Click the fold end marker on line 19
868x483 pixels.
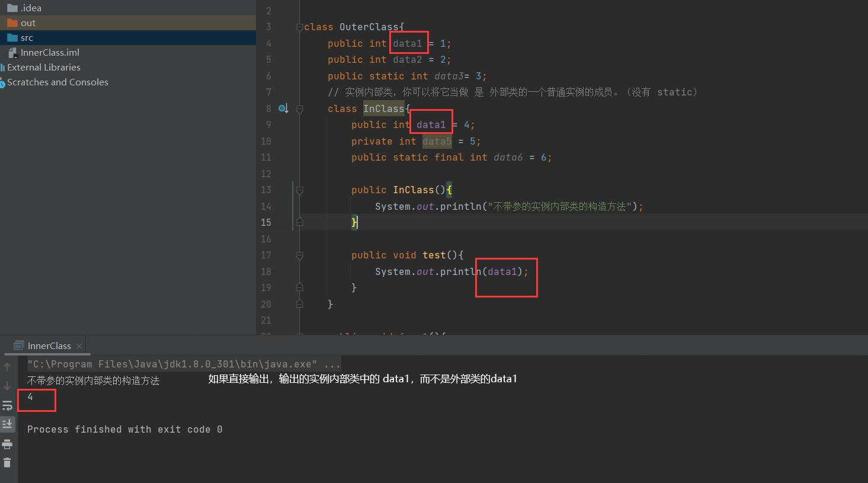coord(300,287)
